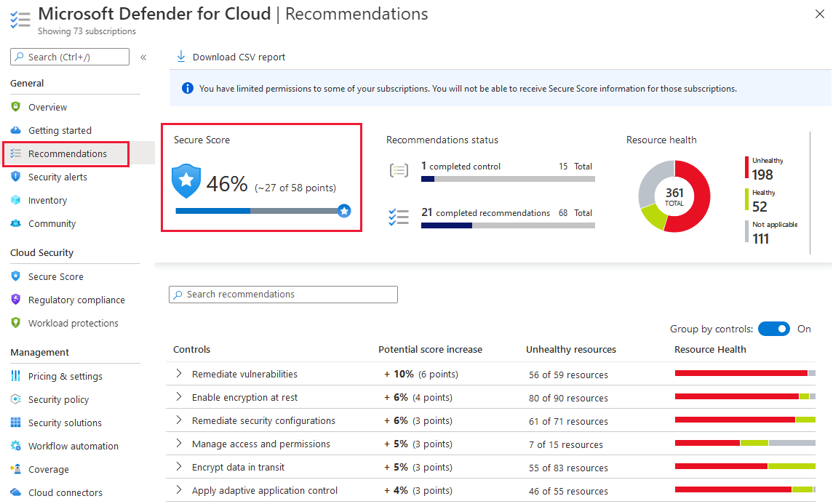
Task: Click the Workflow automation gear icon
Action: (x=15, y=446)
